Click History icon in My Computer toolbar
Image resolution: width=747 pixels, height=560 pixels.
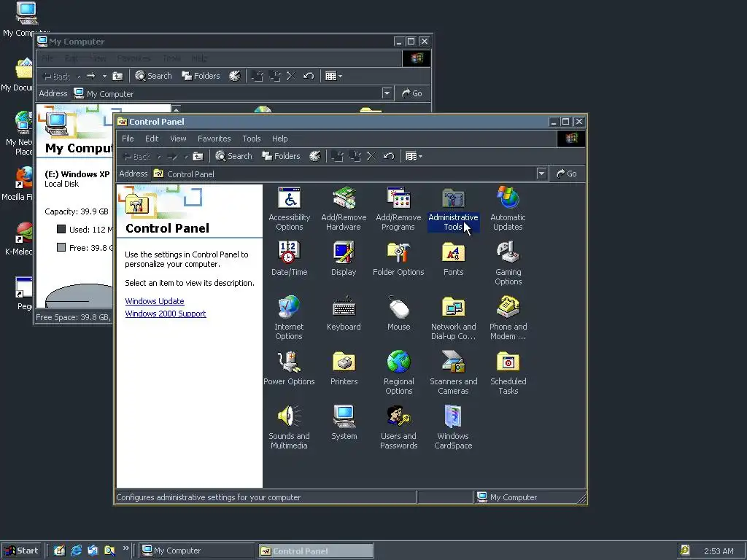click(x=235, y=76)
